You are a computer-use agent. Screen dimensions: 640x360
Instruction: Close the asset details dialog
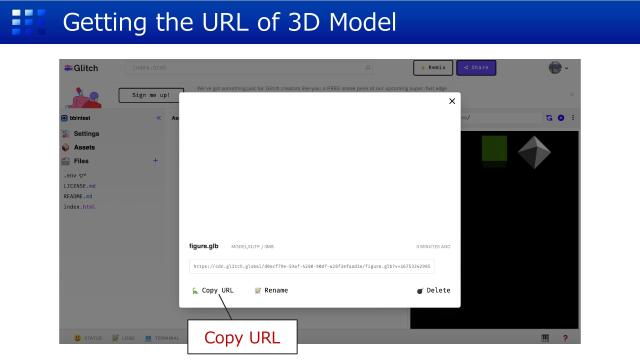(452, 101)
